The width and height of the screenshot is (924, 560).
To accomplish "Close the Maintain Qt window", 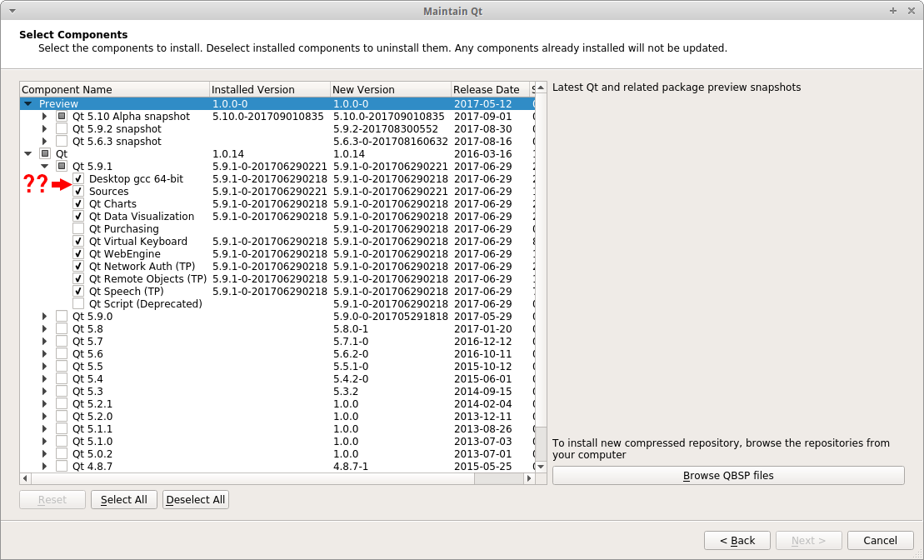I will 911,11.
